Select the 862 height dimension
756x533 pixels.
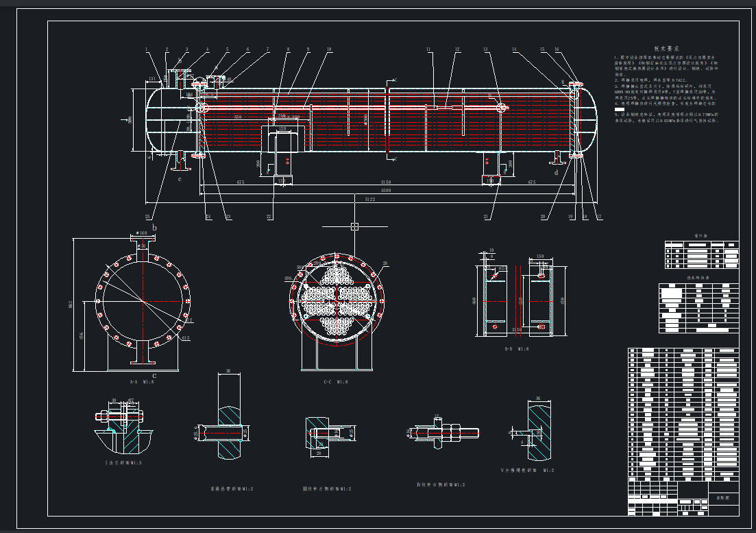[70, 305]
